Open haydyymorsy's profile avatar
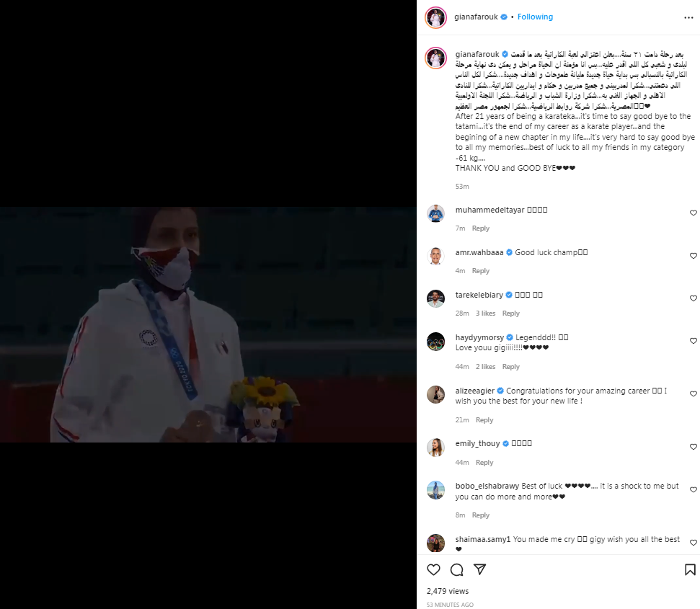Image resolution: width=700 pixels, height=609 pixels. tap(435, 342)
